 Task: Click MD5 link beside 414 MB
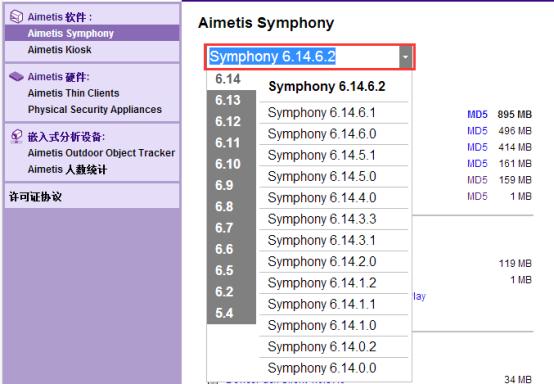point(477,147)
